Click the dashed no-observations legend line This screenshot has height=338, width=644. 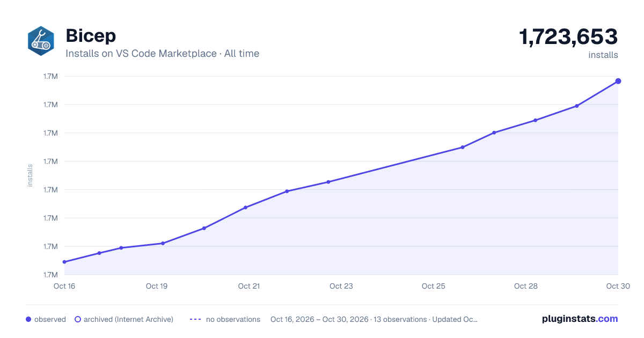195,319
